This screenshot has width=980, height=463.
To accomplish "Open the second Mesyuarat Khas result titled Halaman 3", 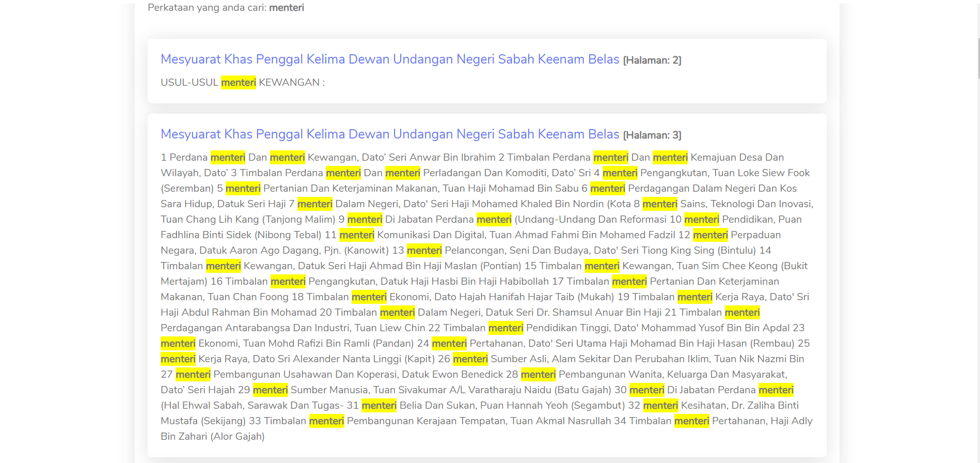I will point(389,134).
